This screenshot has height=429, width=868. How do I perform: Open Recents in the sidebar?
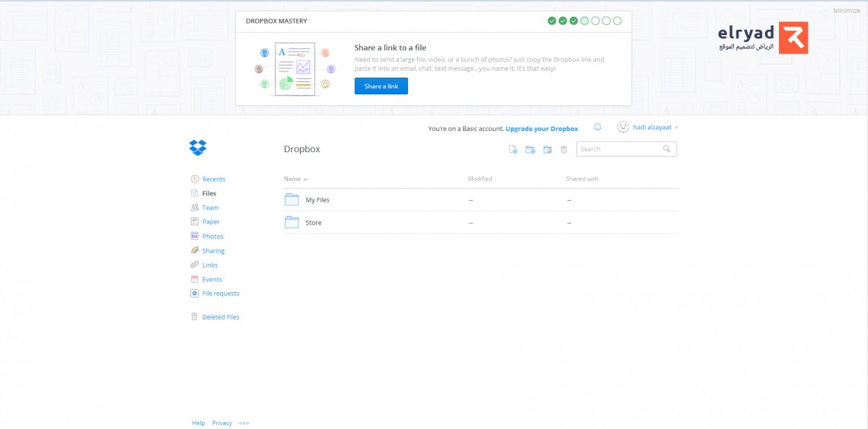(214, 179)
